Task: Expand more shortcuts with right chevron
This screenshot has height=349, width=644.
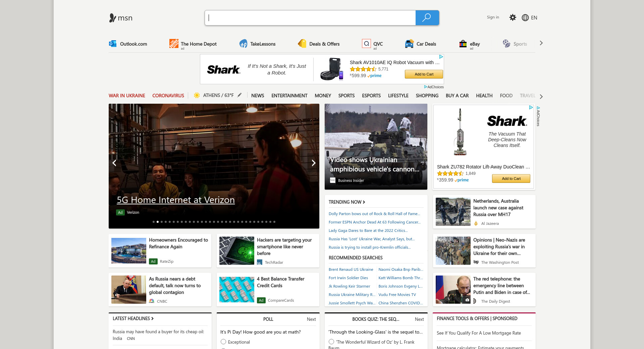Action: click(541, 43)
